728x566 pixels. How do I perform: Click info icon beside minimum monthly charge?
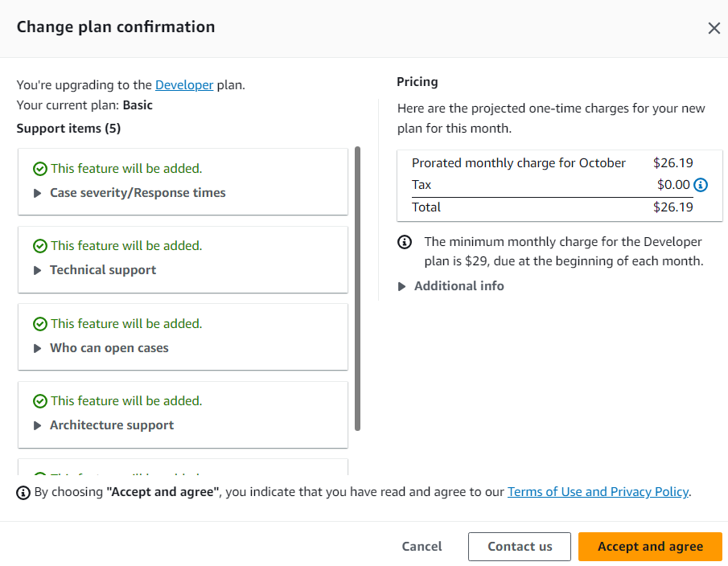click(x=405, y=242)
